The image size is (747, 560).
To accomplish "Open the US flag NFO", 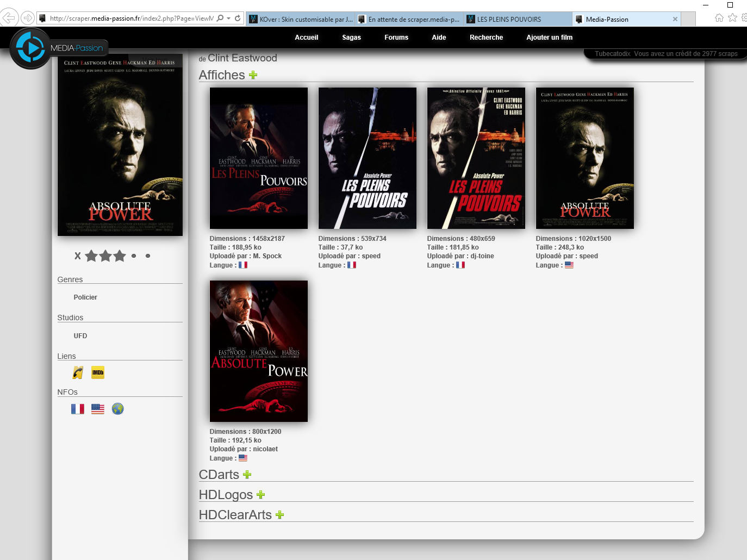I will click(x=98, y=409).
